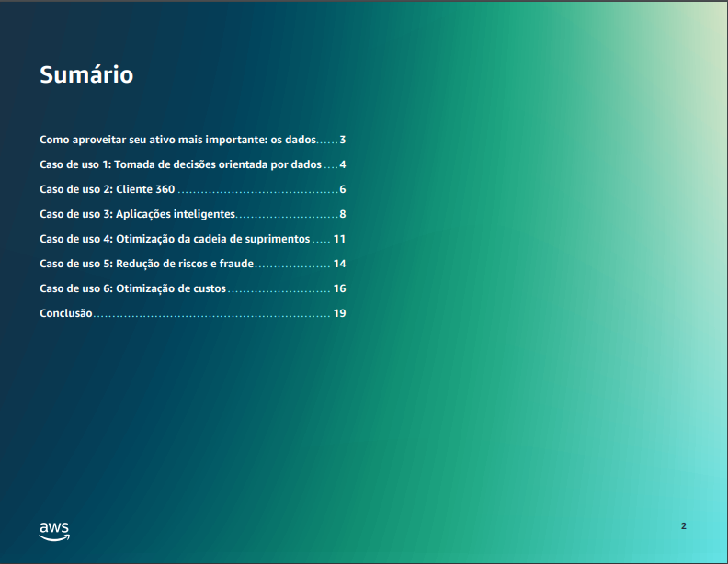Go to 'Caso de uso 1: Tomada de decisões' section

(180, 165)
